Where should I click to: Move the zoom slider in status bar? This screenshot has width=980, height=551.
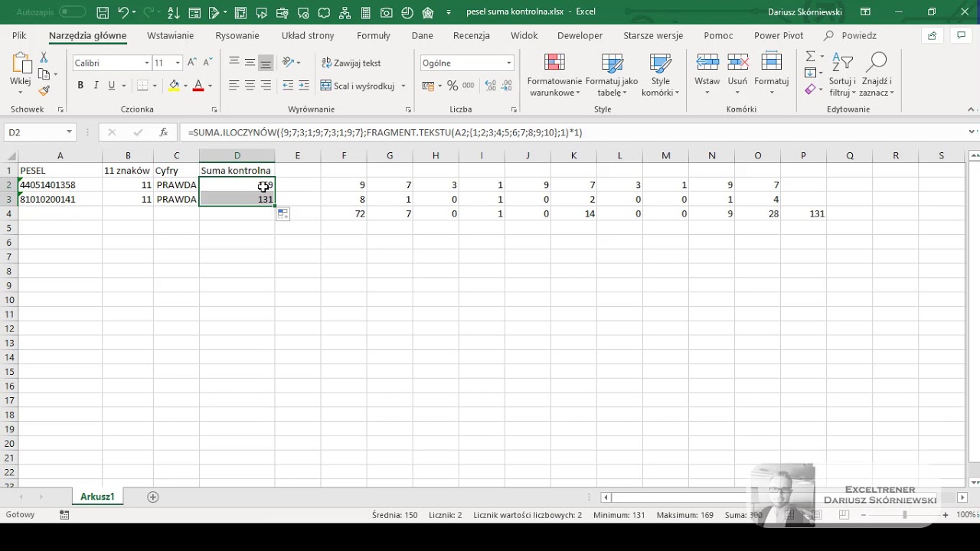tap(904, 515)
